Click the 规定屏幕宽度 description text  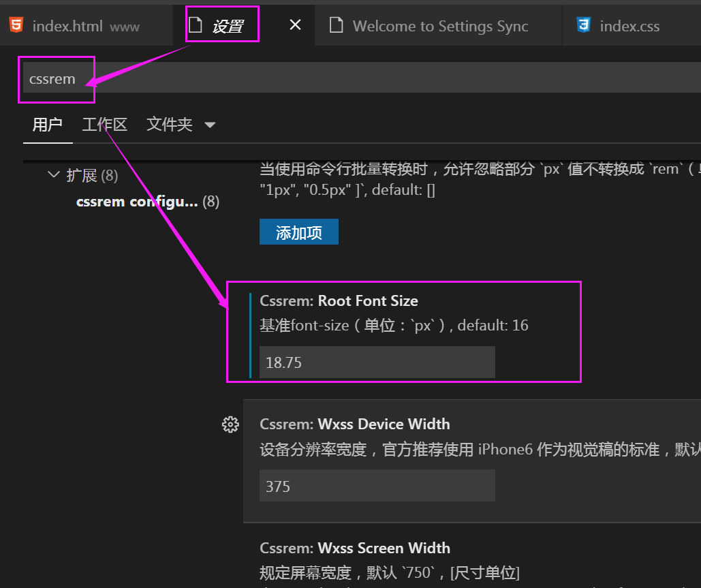pos(390,572)
